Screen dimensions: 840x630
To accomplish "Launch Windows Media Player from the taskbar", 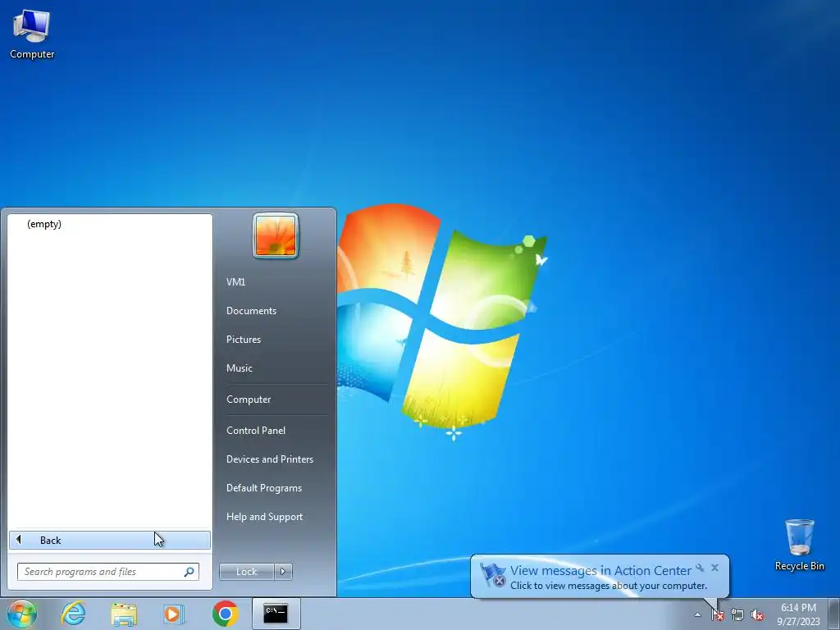I will point(174,614).
